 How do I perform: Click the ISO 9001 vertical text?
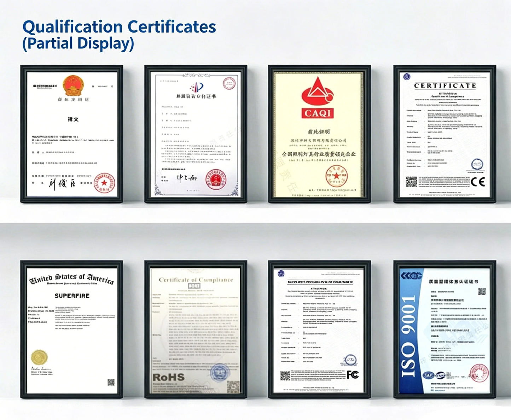pyautogui.click(x=408, y=336)
